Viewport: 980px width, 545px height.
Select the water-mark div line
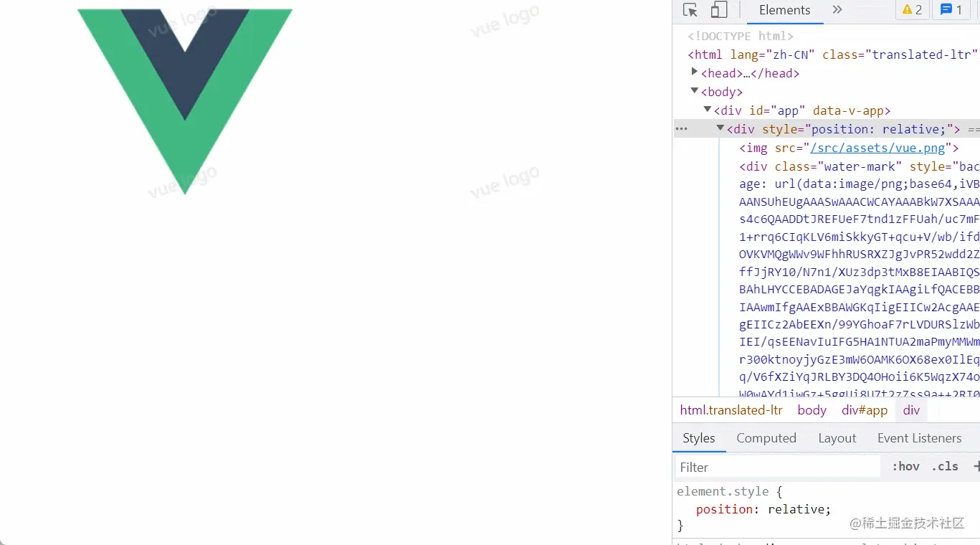pyautogui.click(x=859, y=166)
